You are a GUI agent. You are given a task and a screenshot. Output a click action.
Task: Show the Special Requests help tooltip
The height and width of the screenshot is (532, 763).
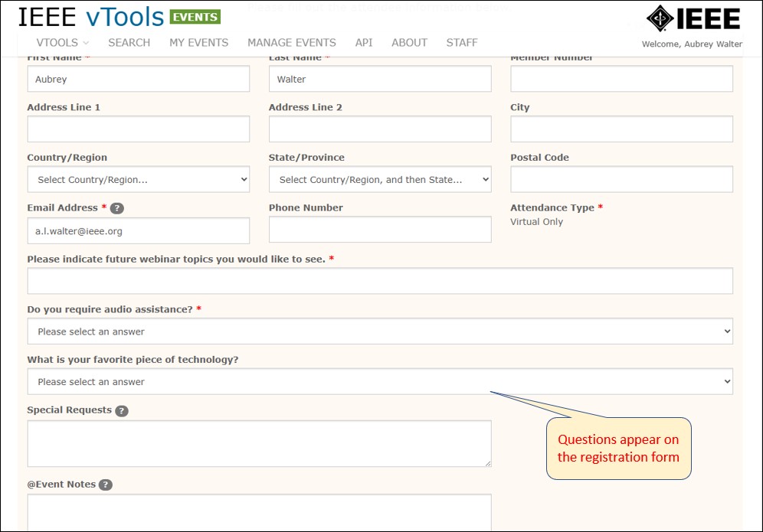point(122,411)
